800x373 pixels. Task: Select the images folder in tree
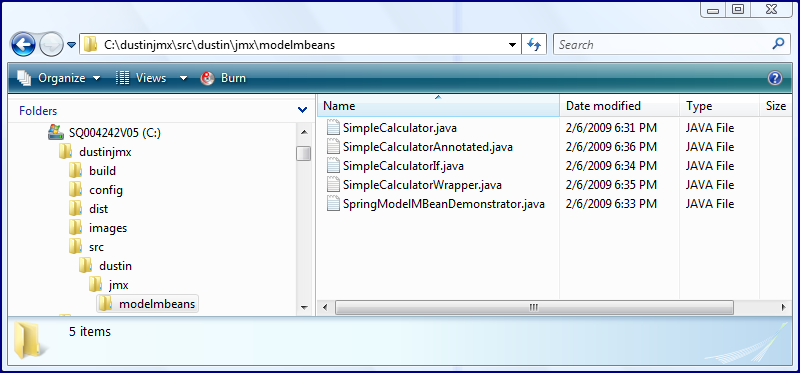tap(108, 228)
